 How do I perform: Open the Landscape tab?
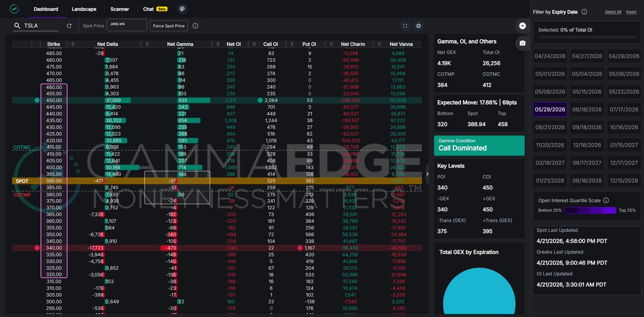tap(84, 9)
